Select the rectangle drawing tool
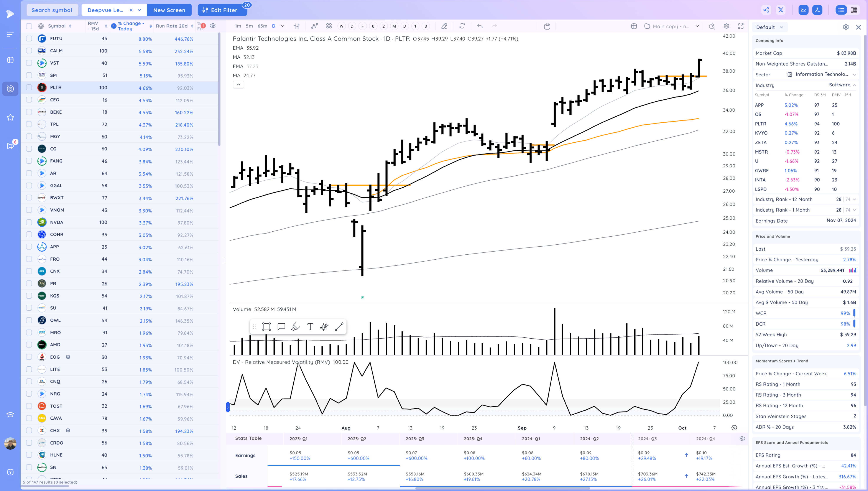The width and height of the screenshot is (868, 491). (266, 326)
